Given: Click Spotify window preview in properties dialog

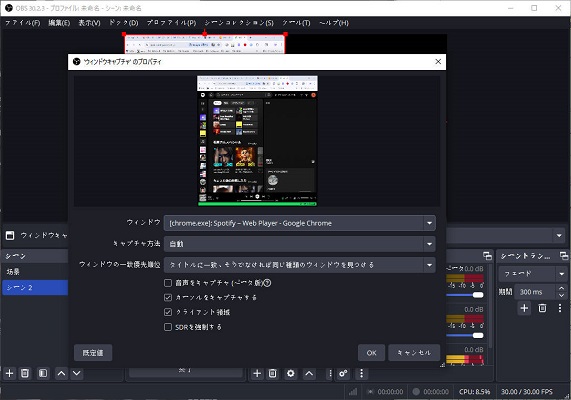Looking at the screenshot, I should pyautogui.click(x=257, y=141).
